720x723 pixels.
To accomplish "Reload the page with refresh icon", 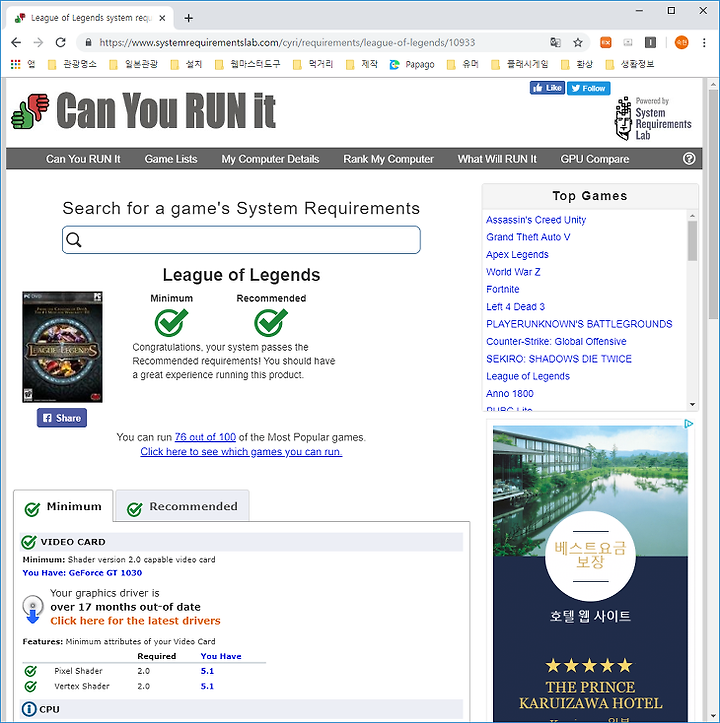I will [60, 42].
